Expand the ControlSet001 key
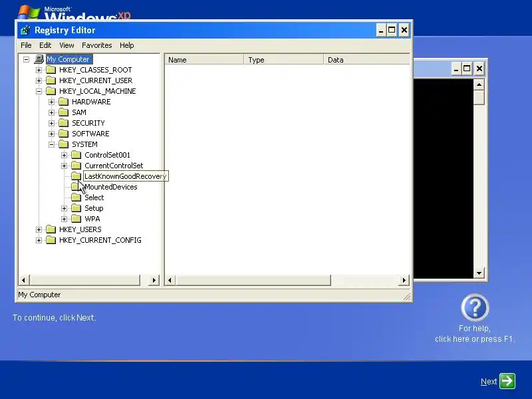 pos(64,155)
